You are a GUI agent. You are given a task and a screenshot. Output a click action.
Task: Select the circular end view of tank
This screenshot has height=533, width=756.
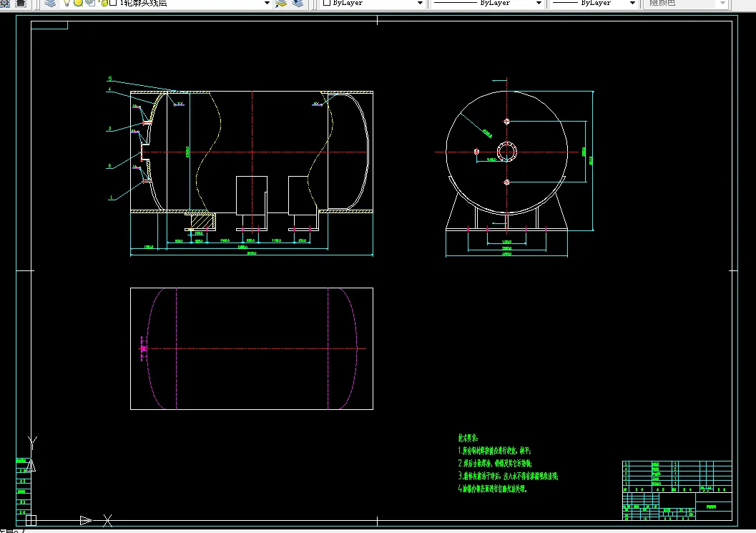pos(506,152)
